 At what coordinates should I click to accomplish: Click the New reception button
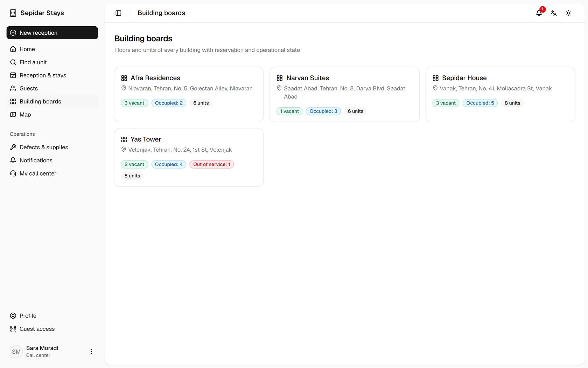[52, 33]
